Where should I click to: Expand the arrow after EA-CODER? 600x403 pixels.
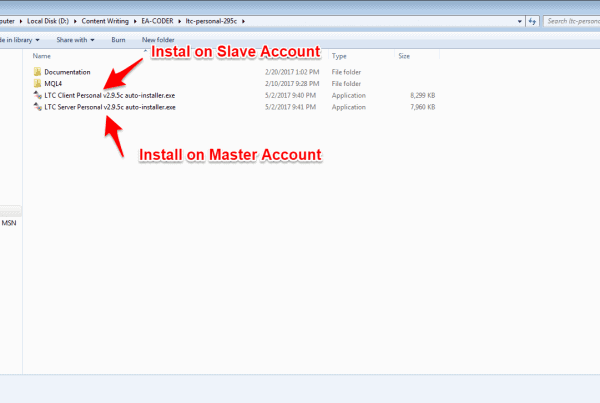(x=179, y=21)
